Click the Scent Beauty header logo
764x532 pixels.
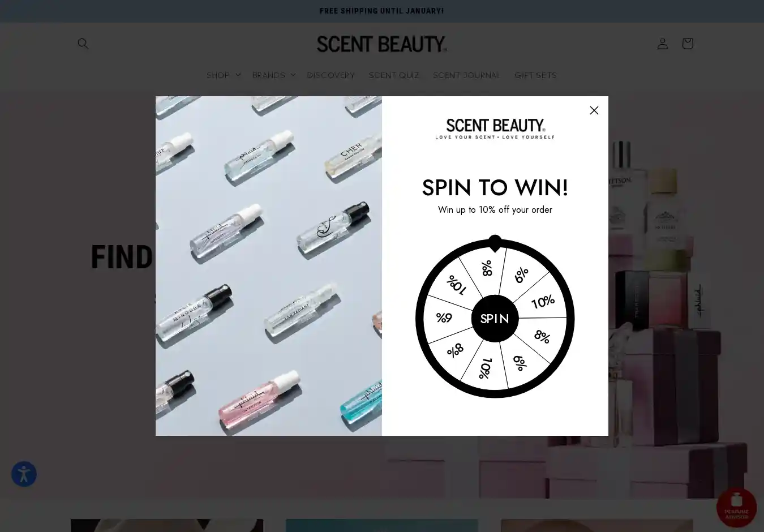tap(382, 44)
